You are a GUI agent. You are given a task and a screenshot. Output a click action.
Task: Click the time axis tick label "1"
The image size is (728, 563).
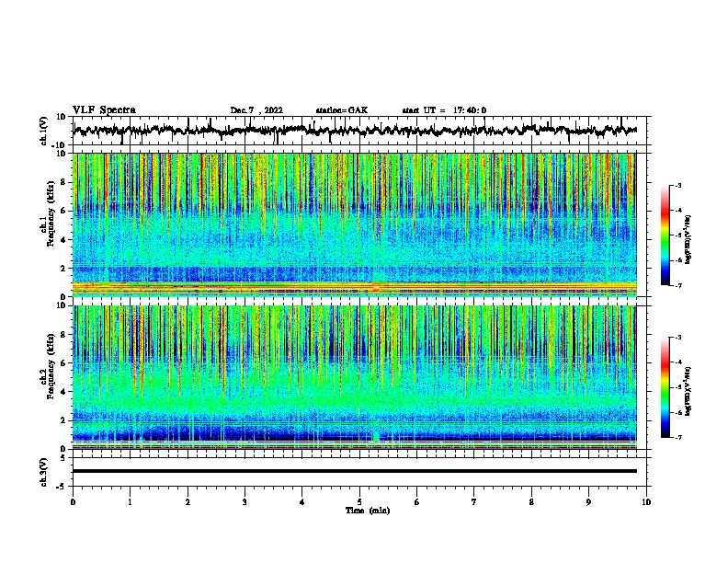(131, 502)
